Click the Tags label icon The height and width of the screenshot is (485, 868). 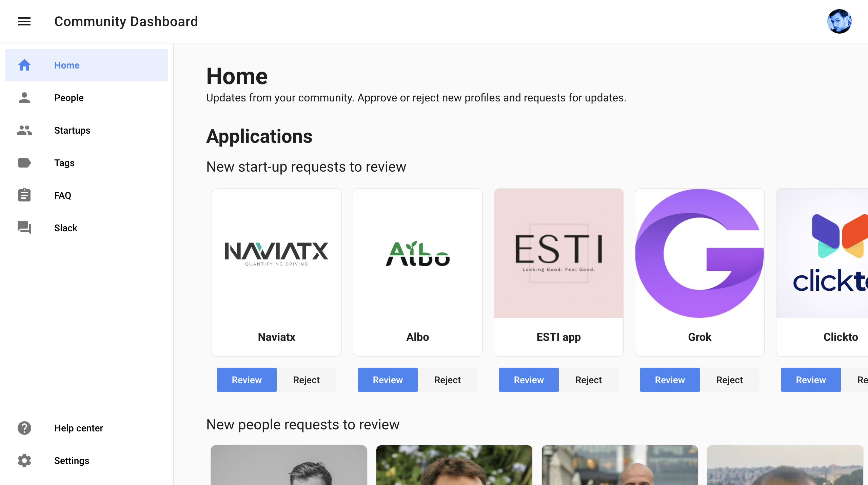[x=24, y=163]
